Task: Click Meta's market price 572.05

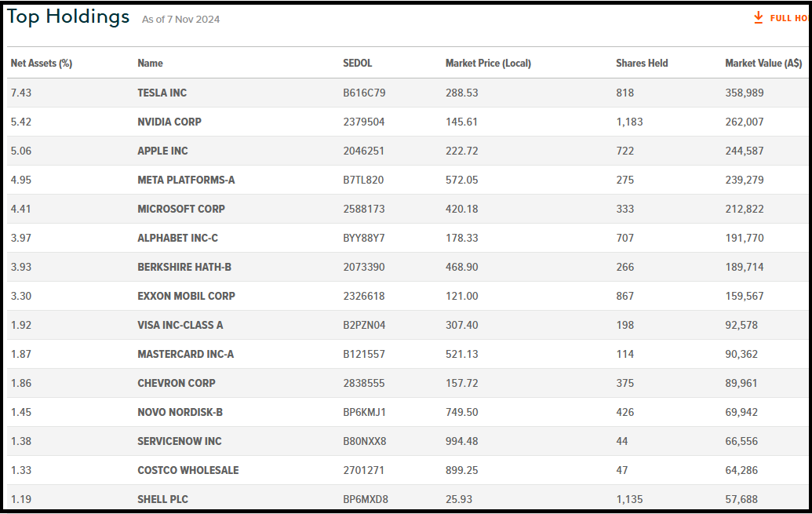Action: click(462, 180)
